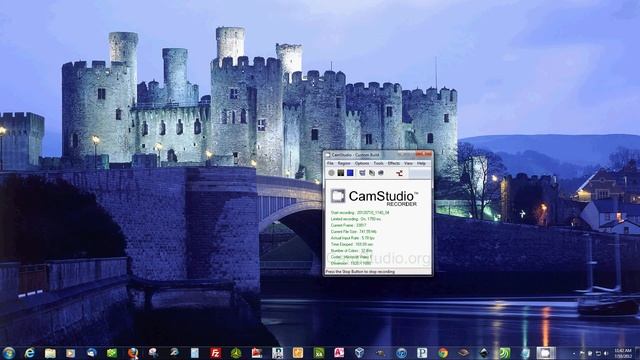Click the 'Start recording' status line

coord(360,213)
